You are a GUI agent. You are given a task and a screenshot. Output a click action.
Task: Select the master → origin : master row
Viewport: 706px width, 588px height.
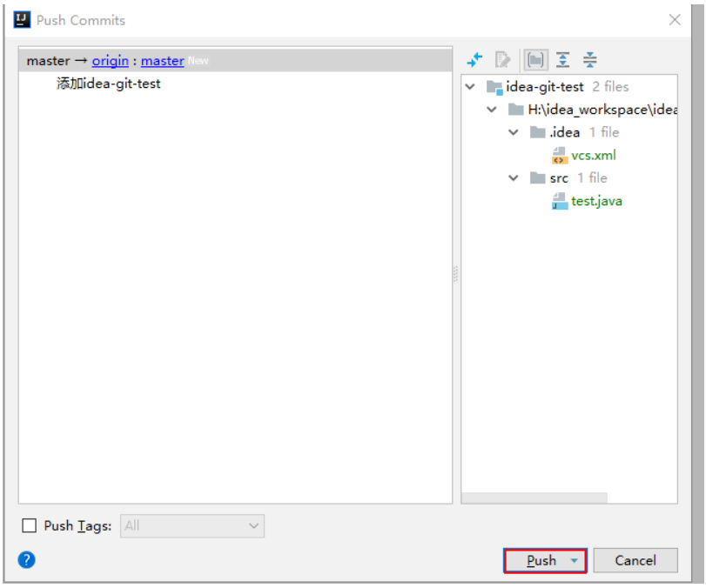pyautogui.click(x=236, y=61)
